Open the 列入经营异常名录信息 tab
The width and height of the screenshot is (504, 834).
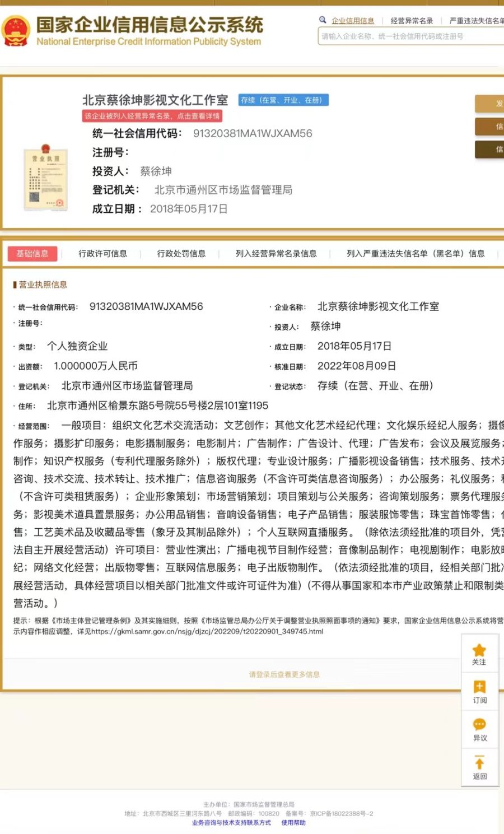(x=276, y=254)
